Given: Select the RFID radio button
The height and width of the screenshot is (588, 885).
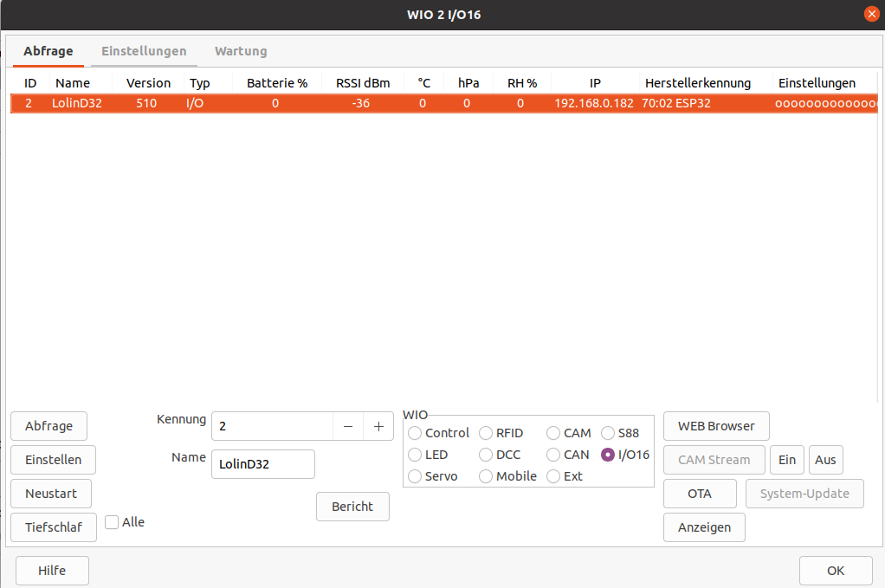Looking at the screenshot, I should point(487,433).
